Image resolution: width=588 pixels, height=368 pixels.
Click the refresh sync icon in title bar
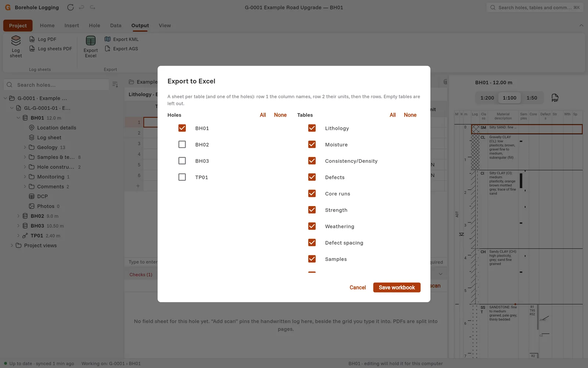(71, 7)
